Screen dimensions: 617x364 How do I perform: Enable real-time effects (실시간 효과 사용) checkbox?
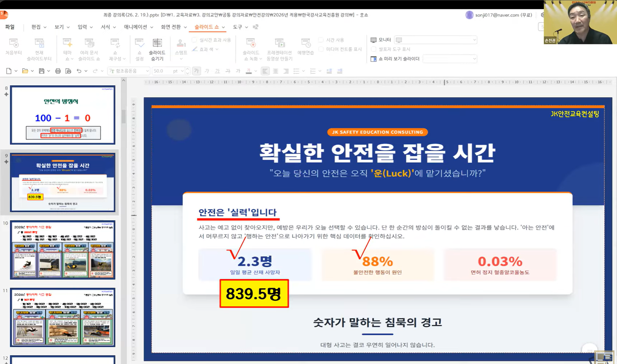click(194, 40)
